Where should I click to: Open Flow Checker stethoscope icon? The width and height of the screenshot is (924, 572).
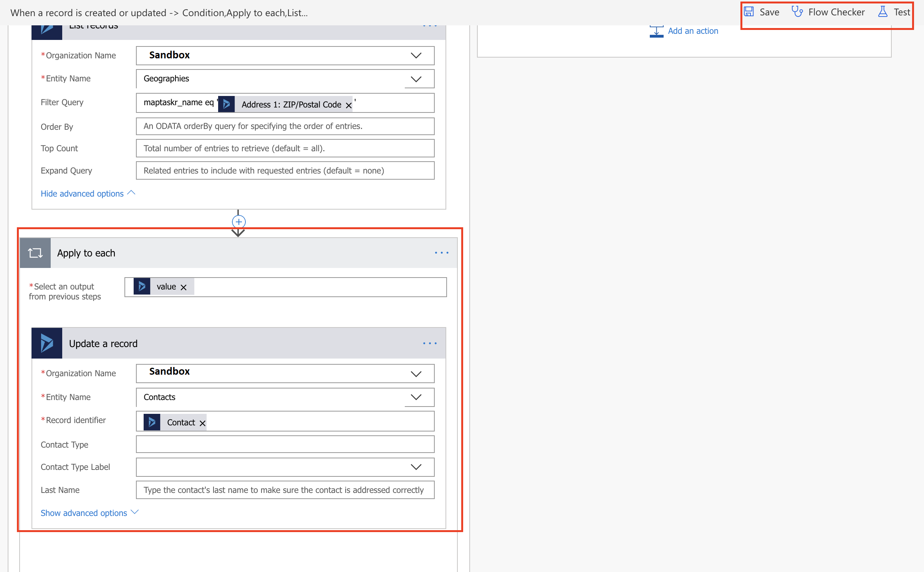[x=797, y=12]
